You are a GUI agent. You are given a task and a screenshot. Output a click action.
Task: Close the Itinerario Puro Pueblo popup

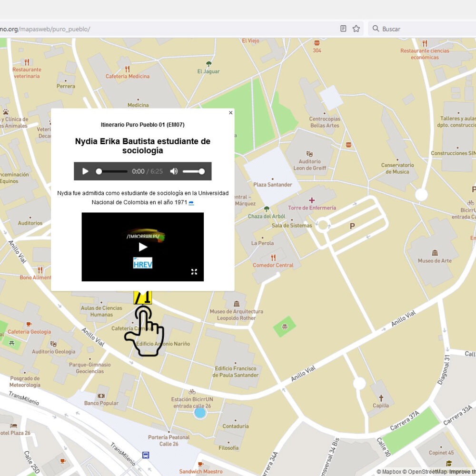tap(231, 113)
